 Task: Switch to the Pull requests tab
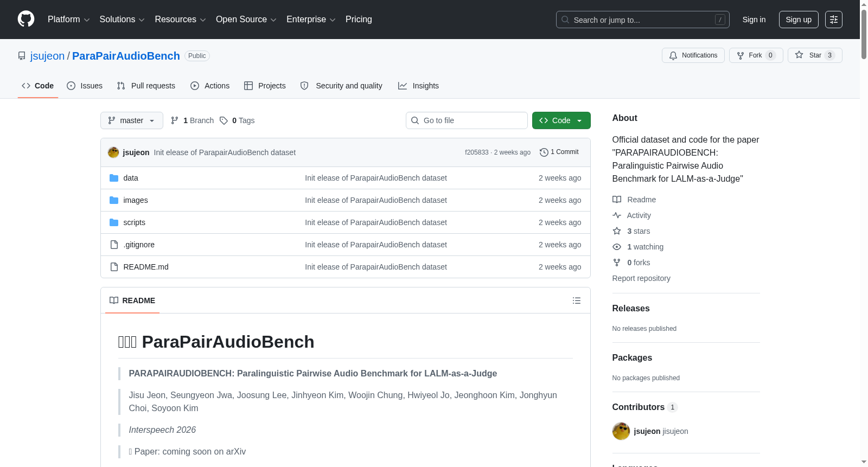tap(146, 86)
